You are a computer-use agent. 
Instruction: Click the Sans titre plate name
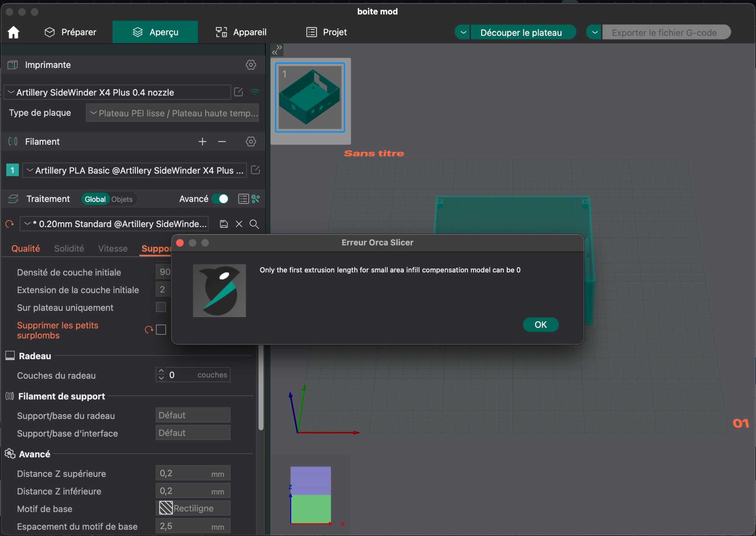click(x=374, y=154)
